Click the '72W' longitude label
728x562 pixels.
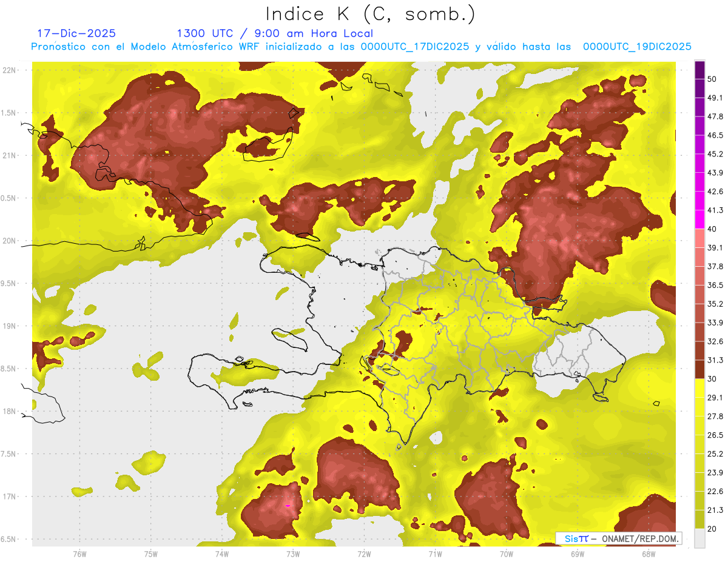coord(364,554)
